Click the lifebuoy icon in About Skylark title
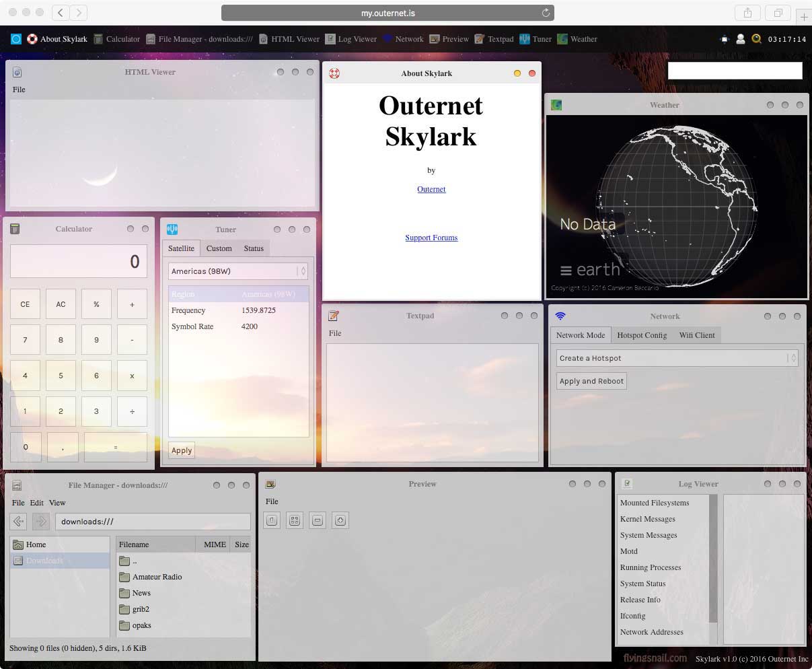Image resolution: width=812 pixels, height=669 pixels. (334, 73)
